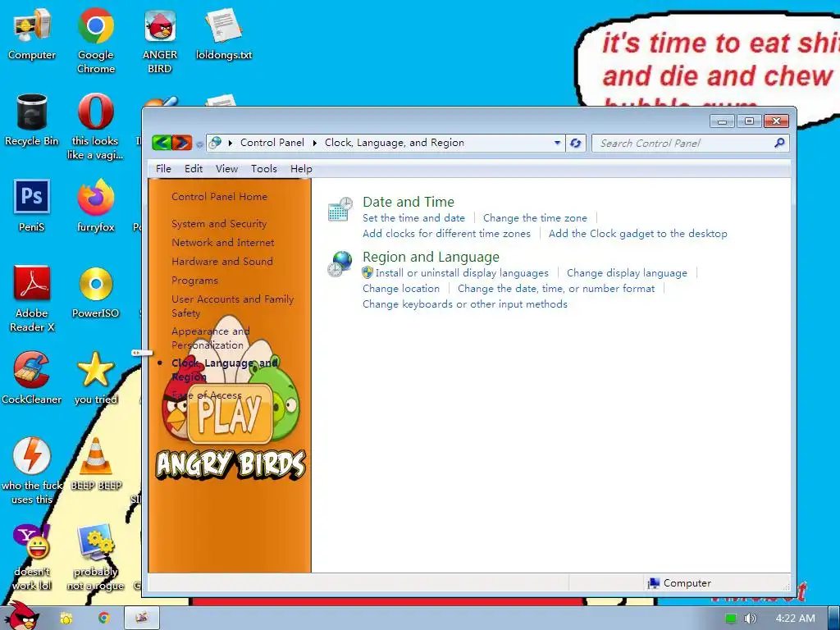The image size is (840, 630).
Task: Open Network and Internet in sidebar
Action: [223, 242]
